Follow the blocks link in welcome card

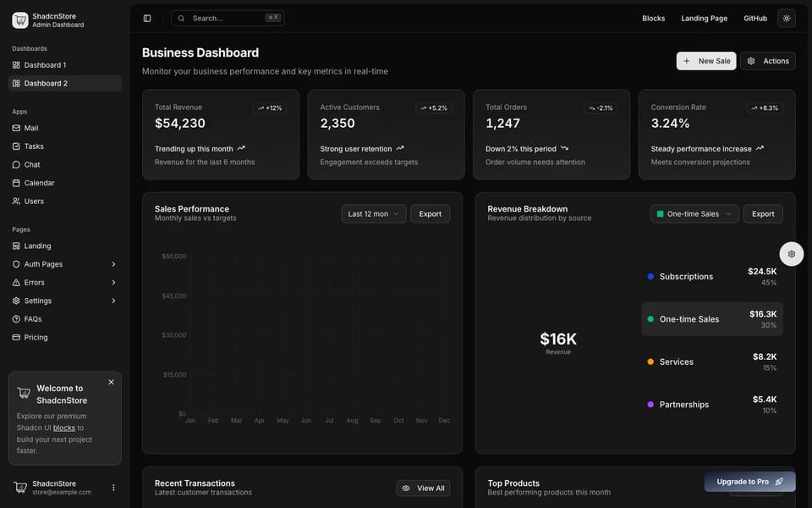click(x=64, y=428)
